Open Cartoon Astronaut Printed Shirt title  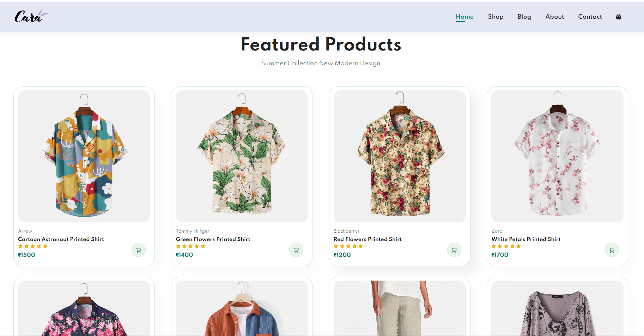[61, 239]
